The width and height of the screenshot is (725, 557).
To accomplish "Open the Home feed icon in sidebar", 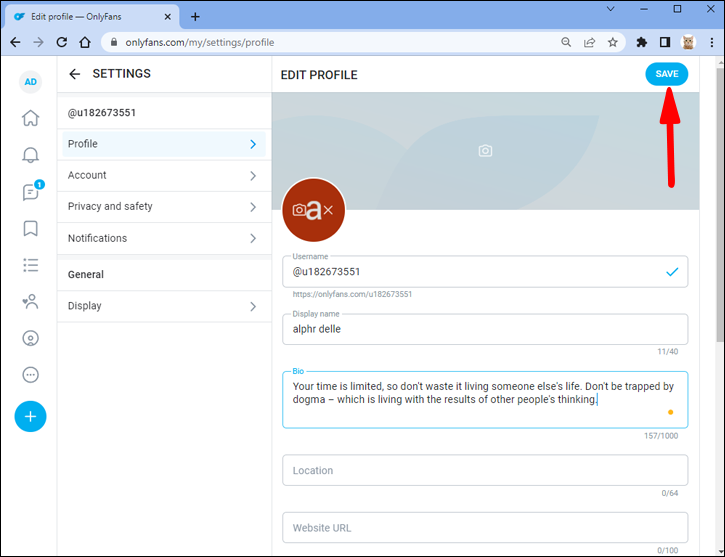I will 31,118.
